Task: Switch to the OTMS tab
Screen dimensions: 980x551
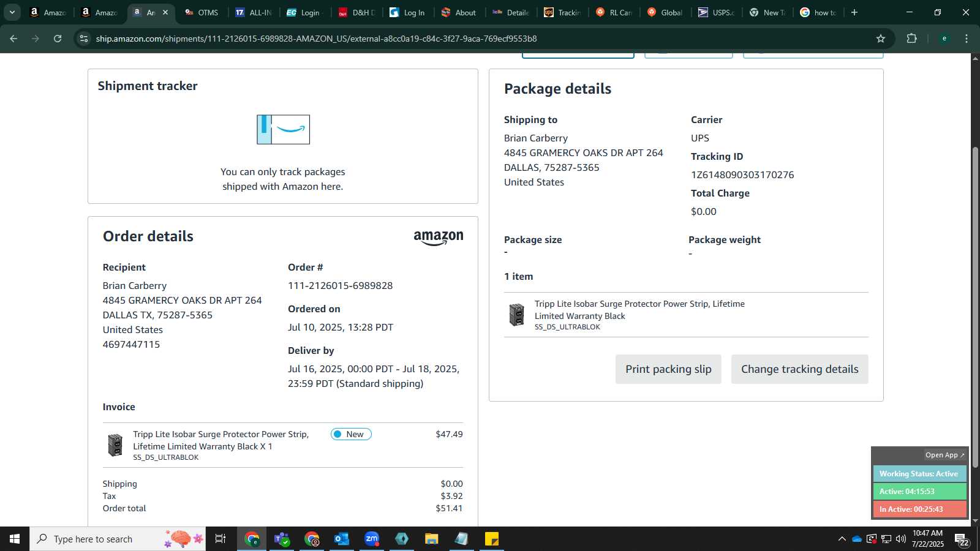Action: (202, 12)
